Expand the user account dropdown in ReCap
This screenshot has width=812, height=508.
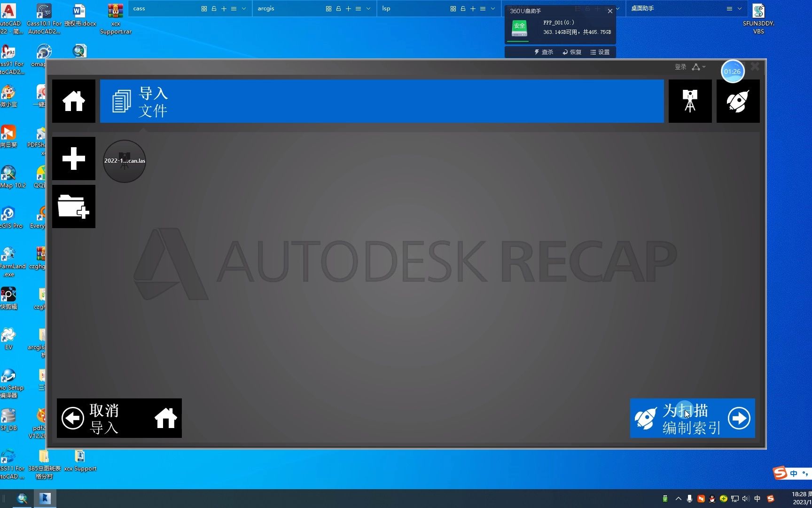pyautogui.click(x=699, y=67)
